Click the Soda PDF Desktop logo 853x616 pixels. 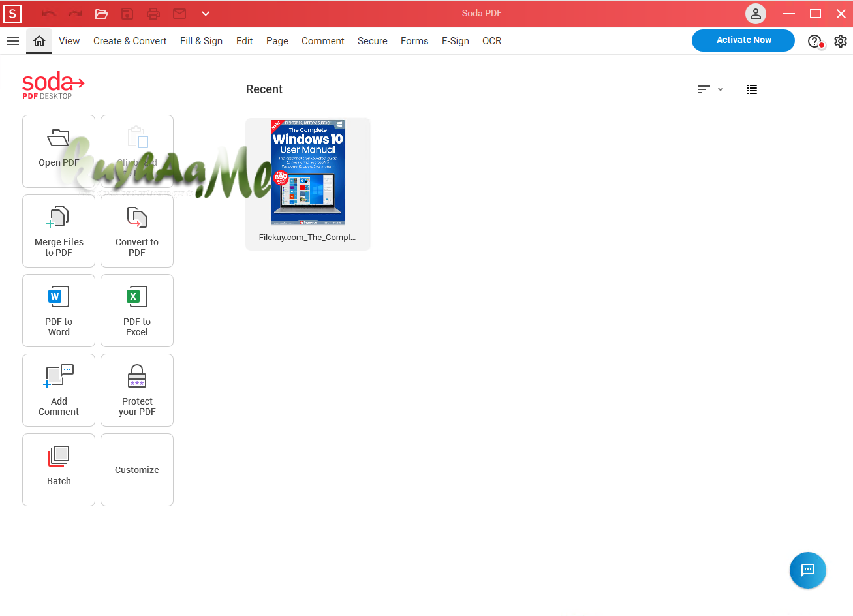tap(53, 85)
